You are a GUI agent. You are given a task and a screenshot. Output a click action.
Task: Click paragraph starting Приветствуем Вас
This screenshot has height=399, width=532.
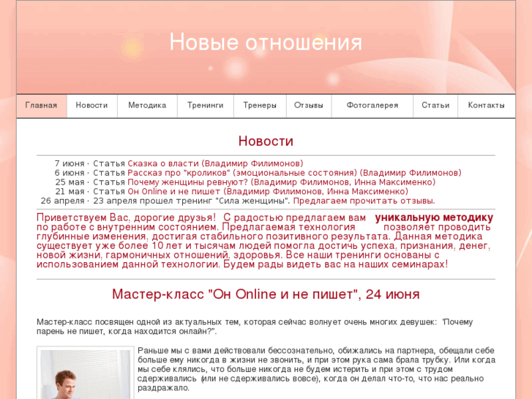coord(265,241)
